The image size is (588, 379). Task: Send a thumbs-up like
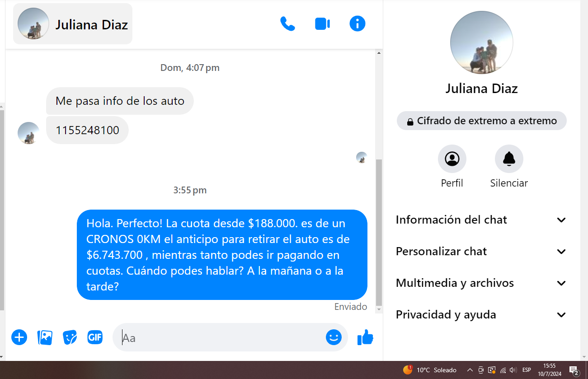point(365,337)
